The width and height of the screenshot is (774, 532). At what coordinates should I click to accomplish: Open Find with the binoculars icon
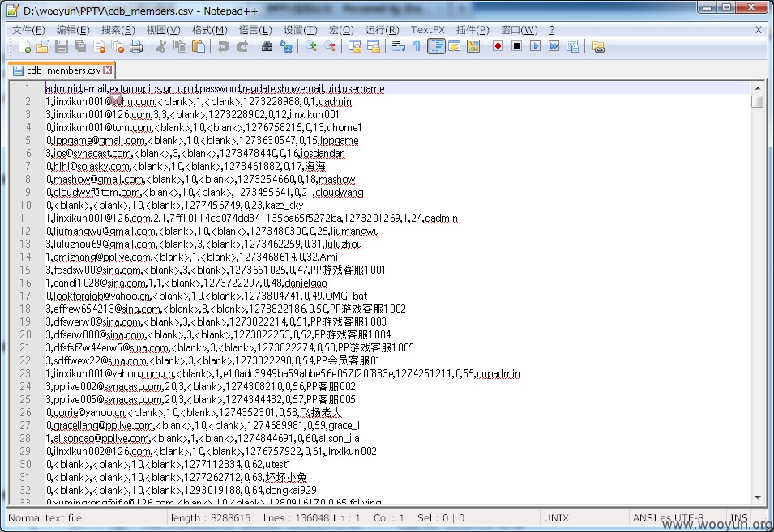click(x=267, y=47)
